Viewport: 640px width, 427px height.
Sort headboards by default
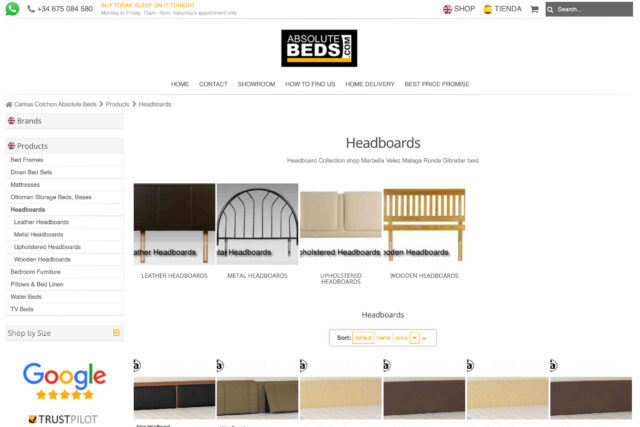(x=363, y=338)
